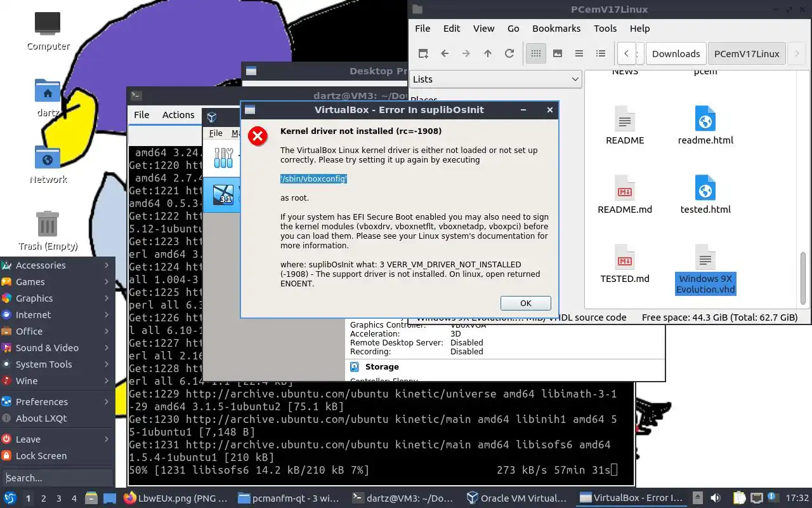Switch to thumbnail view in file manager
The width and height of the screenshot is (812, 508).
click(558, 53)
